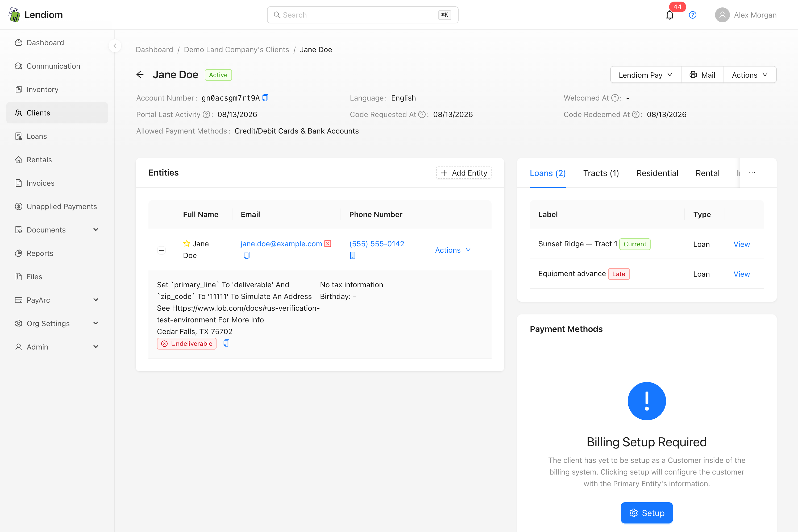Screen dimensions: 798x532
Task: View the Sunset Ridge — Tract 1 loan
Action: tap(742, 244)
